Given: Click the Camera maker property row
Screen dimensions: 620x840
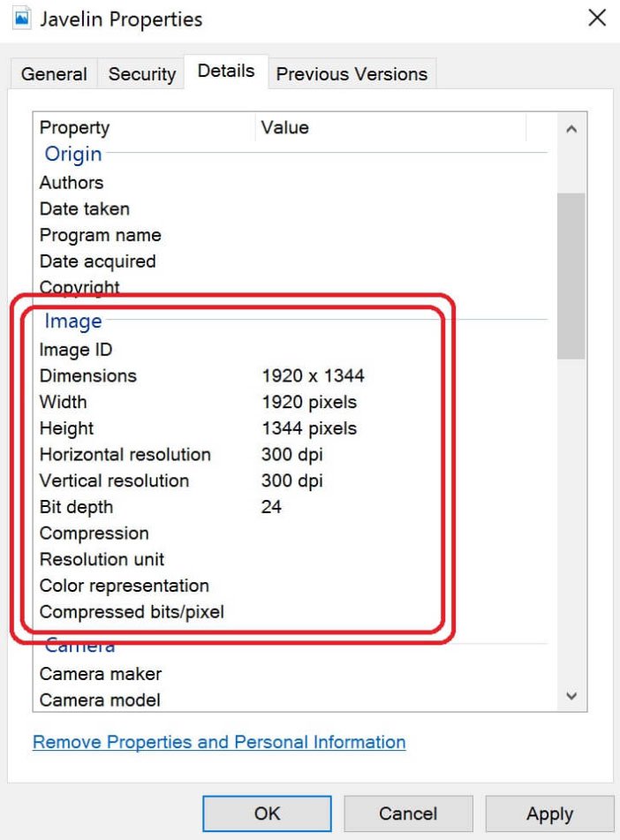Looking at the screenshot, I should 99,673.
